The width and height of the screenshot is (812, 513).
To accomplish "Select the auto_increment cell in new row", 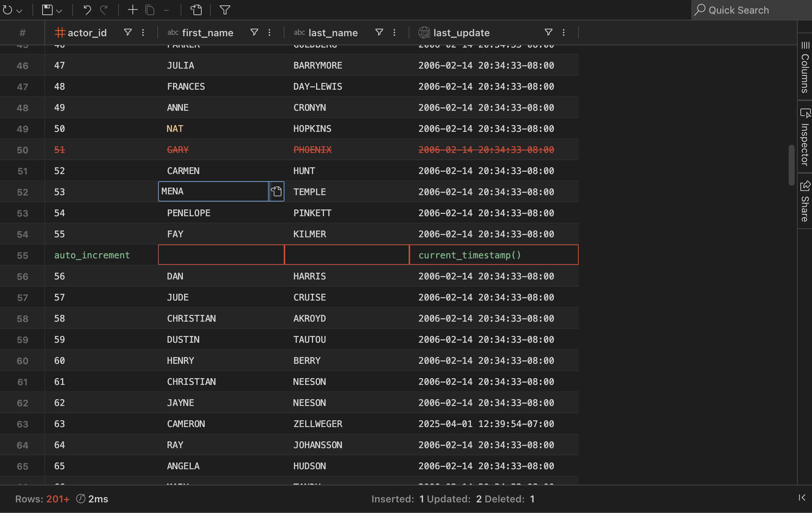I will coord(101,255).
